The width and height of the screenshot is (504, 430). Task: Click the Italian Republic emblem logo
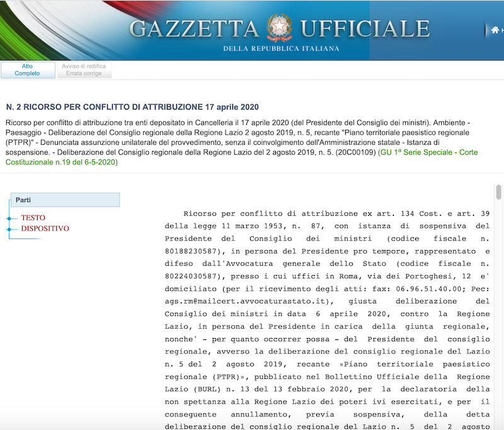279,27
